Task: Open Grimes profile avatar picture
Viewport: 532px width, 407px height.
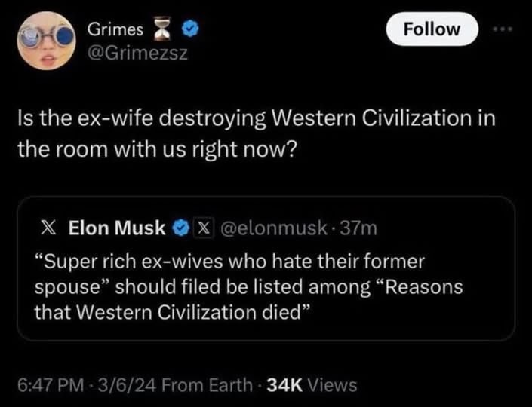Action: [x=47, y=41]
